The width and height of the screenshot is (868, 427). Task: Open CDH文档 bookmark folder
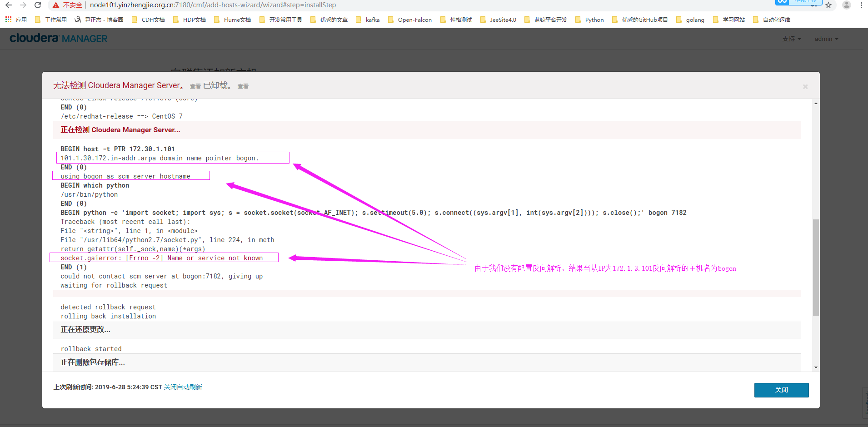tap(148, 20)
